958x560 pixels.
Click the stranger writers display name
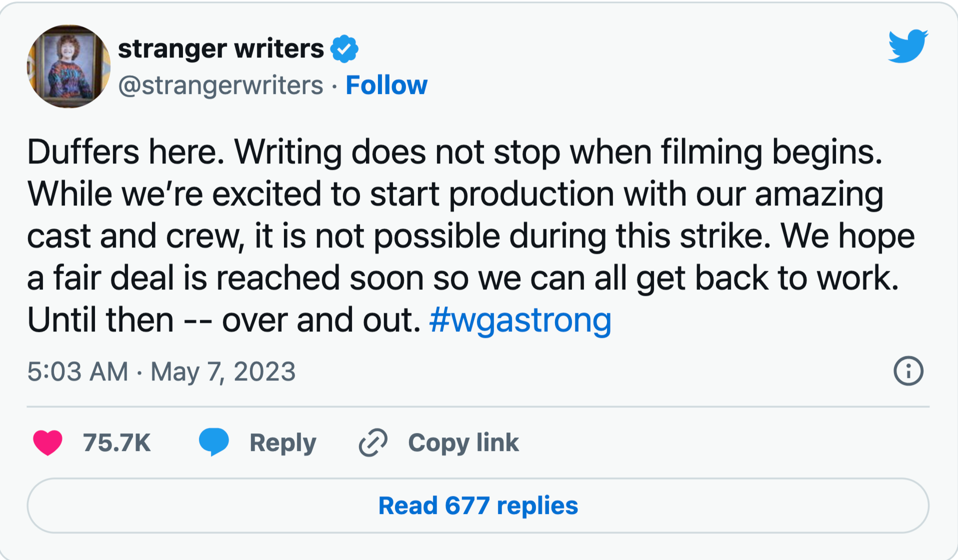220,49
